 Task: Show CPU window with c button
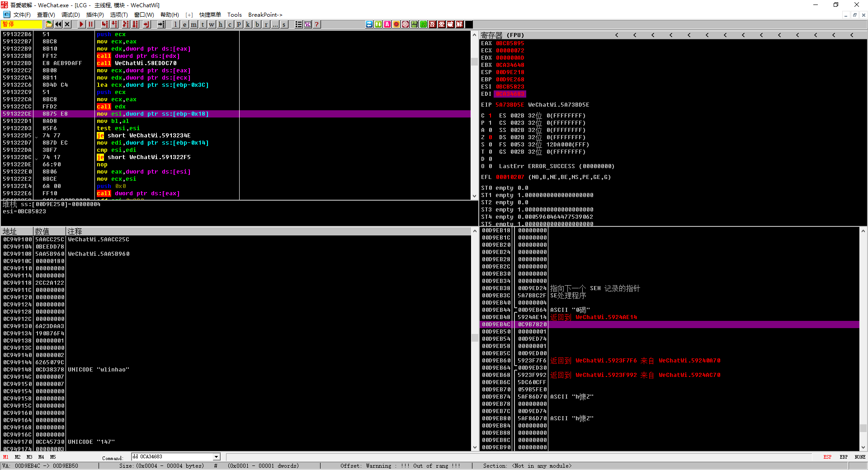point(230,24)
